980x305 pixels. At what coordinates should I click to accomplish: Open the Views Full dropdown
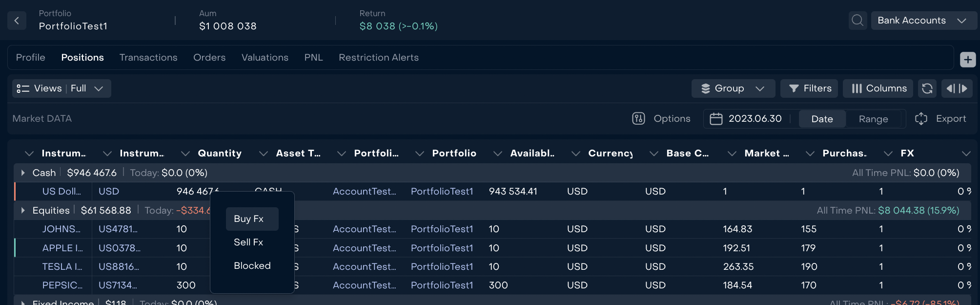click(x=61, y=88)
